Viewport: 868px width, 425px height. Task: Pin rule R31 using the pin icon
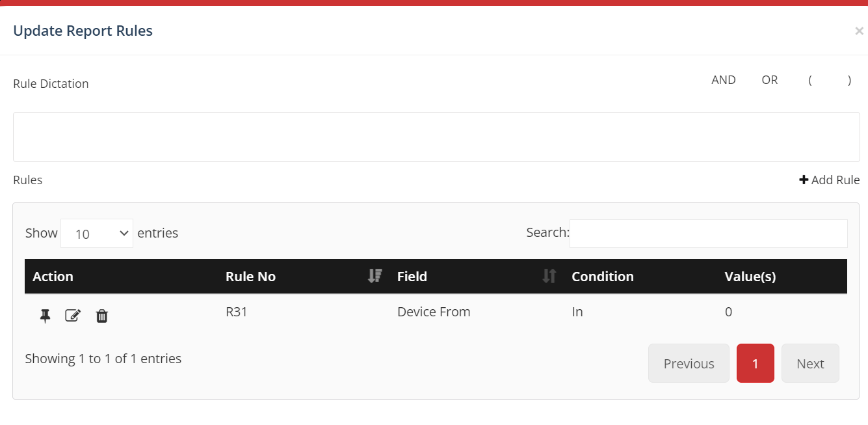pos(44,316)
